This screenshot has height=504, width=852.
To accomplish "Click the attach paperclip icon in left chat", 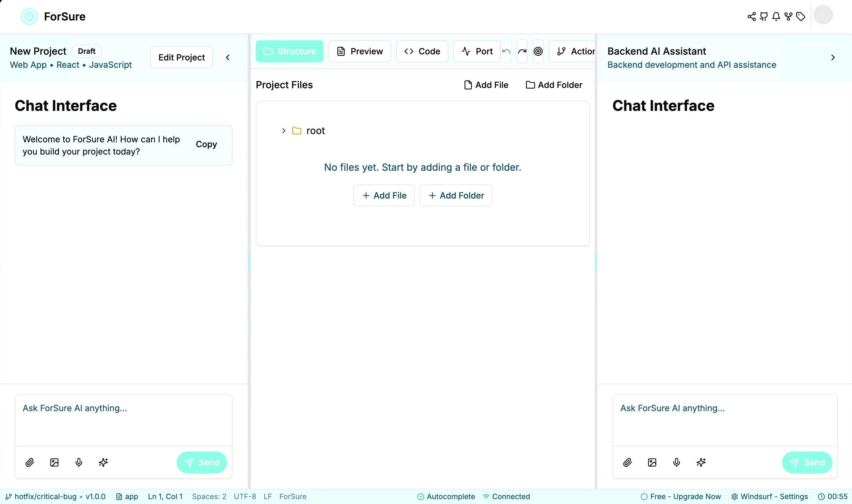I will [x=30, y=462].
